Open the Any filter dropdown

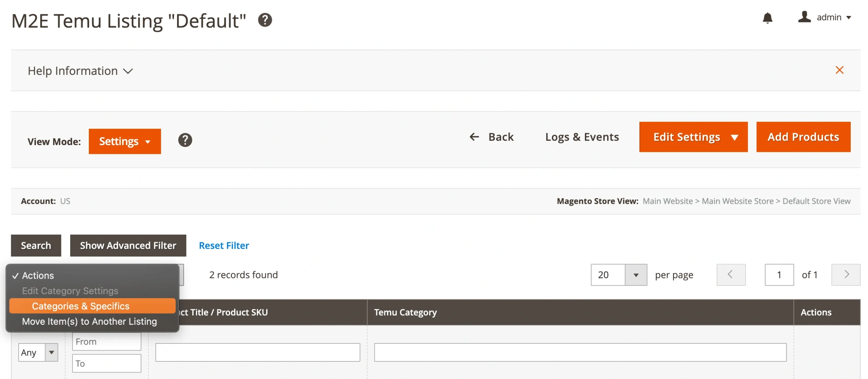click(x=38, y=353)
